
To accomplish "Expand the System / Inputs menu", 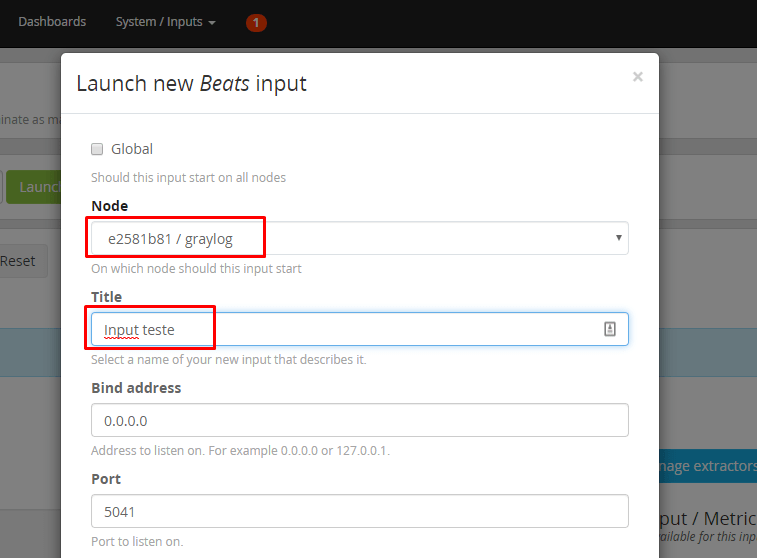I will click(165, 21).
